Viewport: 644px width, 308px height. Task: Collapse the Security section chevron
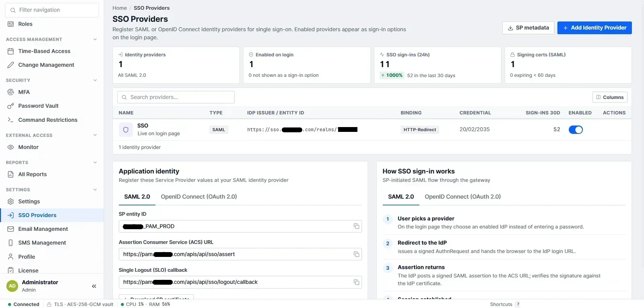95,80
